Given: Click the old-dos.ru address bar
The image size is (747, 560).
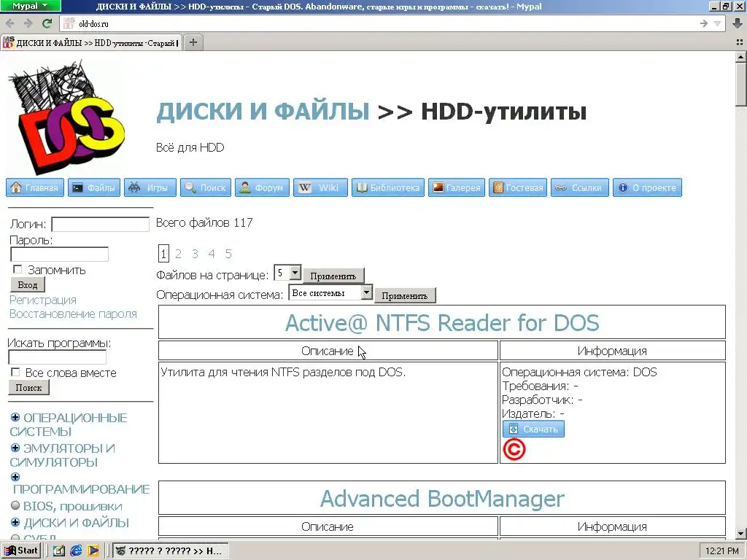Looking at the screenshot, I should (x=381, y=23).
